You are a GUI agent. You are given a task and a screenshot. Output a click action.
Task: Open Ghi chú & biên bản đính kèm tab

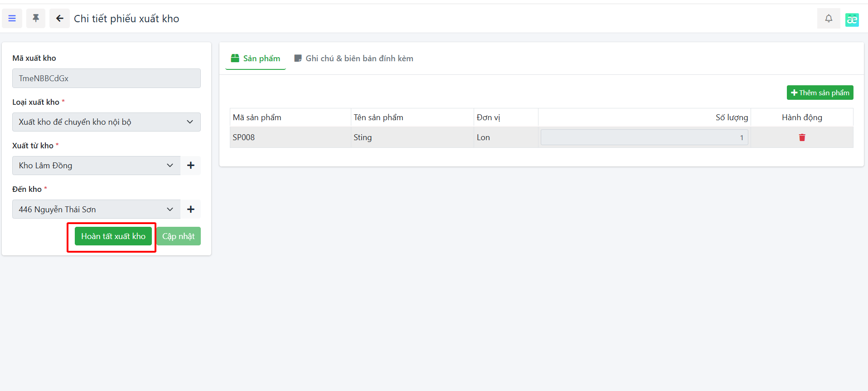point(354,59)
